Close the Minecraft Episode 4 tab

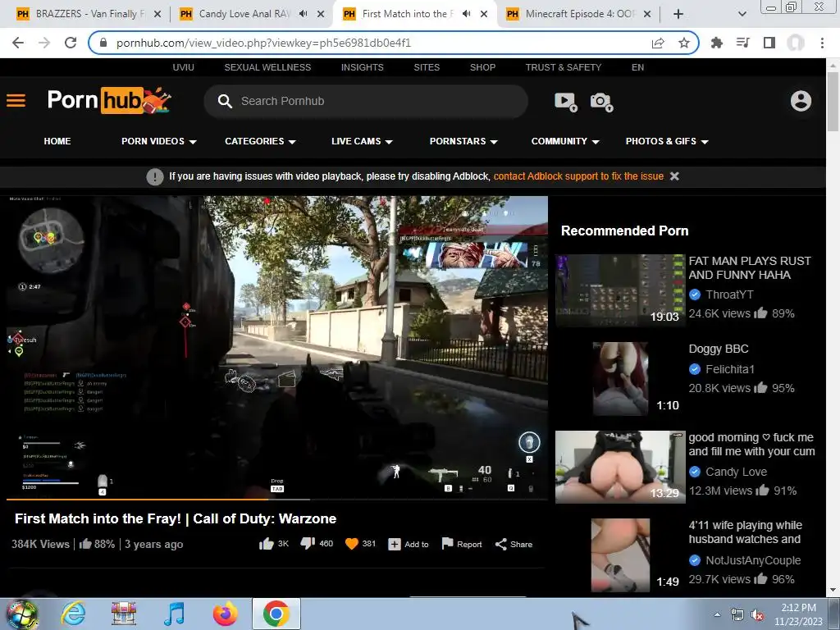pyautogui.click(x=647, y=14)
